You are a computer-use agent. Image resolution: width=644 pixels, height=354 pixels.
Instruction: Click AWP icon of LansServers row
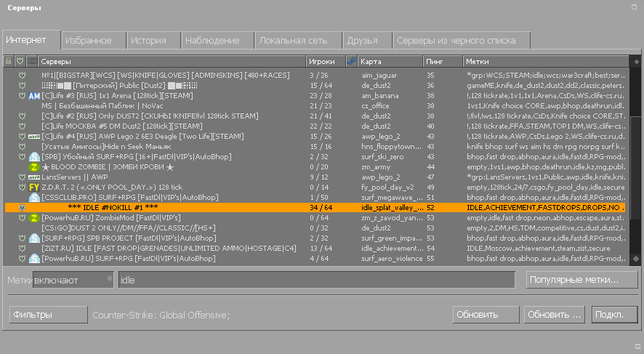(x=34, y=177)
